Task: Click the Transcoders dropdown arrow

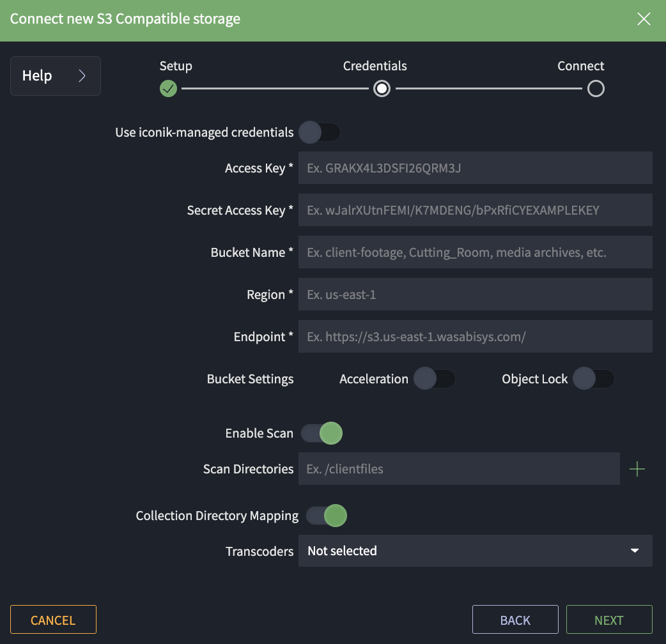Action: 635,551
